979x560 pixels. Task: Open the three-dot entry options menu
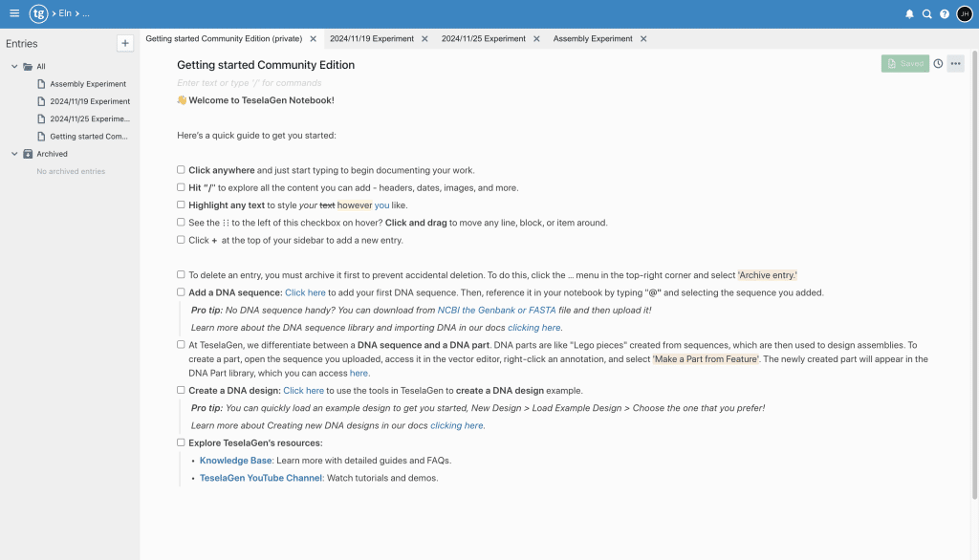(955, 64)
